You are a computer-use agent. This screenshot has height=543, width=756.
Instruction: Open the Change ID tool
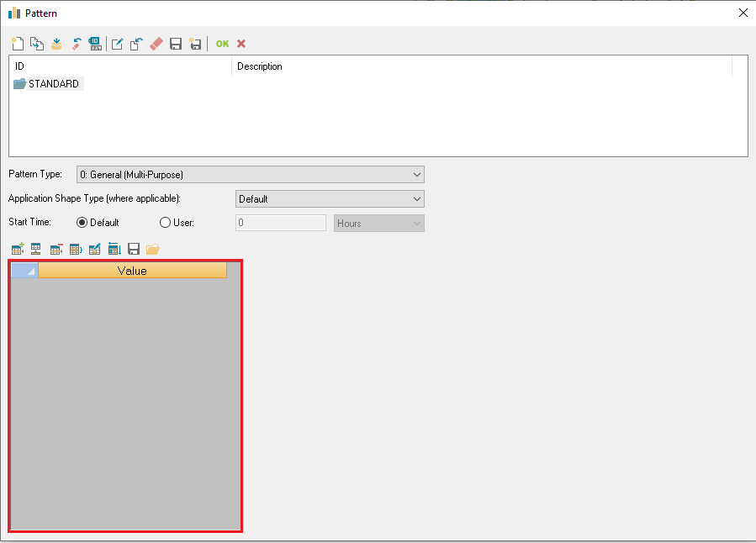(x=94, y=43)
